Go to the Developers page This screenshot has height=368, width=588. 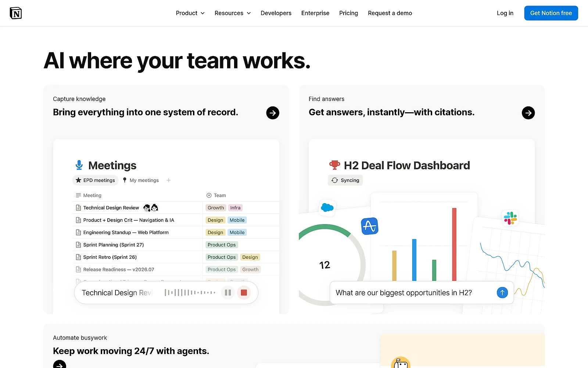[276, 13]
